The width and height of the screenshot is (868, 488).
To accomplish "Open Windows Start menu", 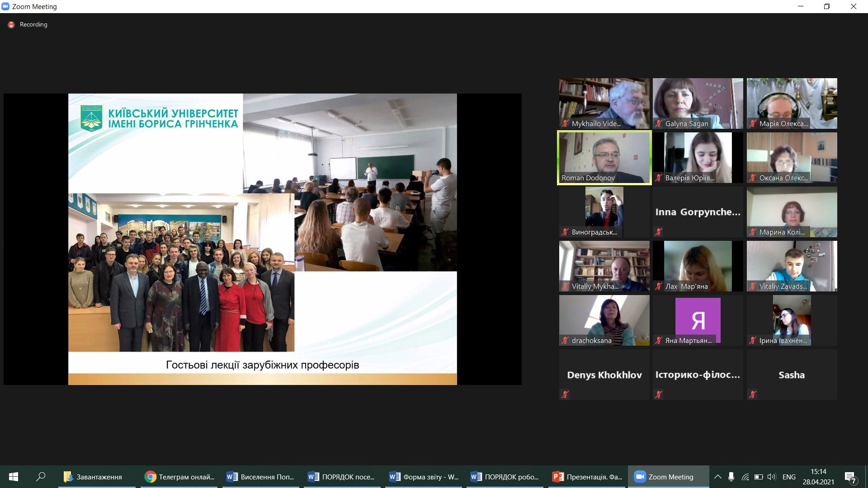I will [14, 477].
